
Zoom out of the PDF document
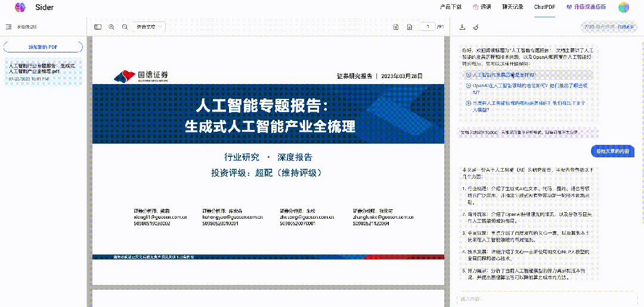(x=125, y=27)
